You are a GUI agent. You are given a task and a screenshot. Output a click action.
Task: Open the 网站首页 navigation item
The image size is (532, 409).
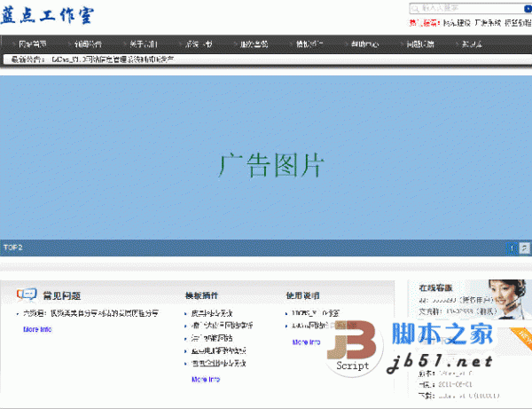(33, 44)
